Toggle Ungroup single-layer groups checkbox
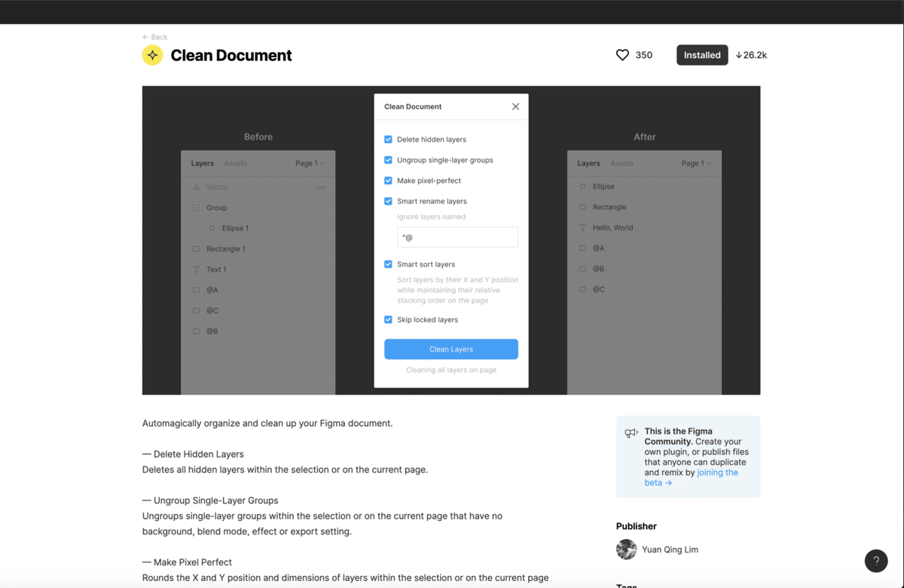The width and height of the screenshot is (904, 588). pyautogui.click(x=388, y=160)
